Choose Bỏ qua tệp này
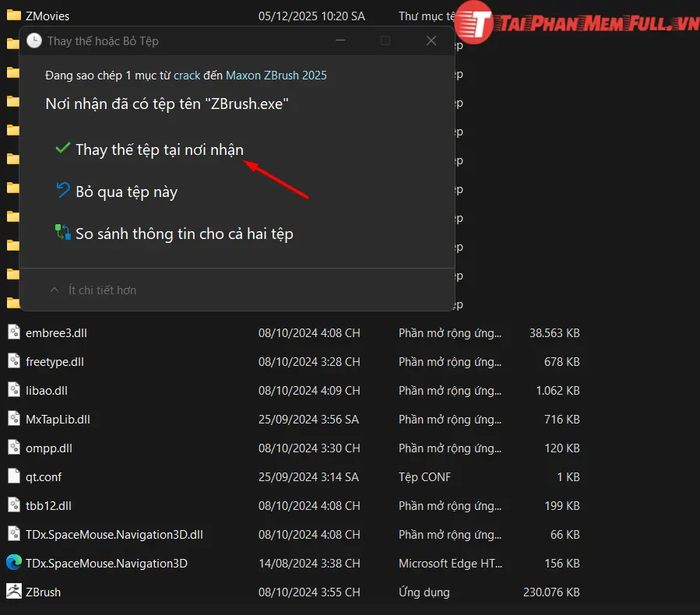The image size is (700, 615). pyautogui.click(x=126, y=192)
